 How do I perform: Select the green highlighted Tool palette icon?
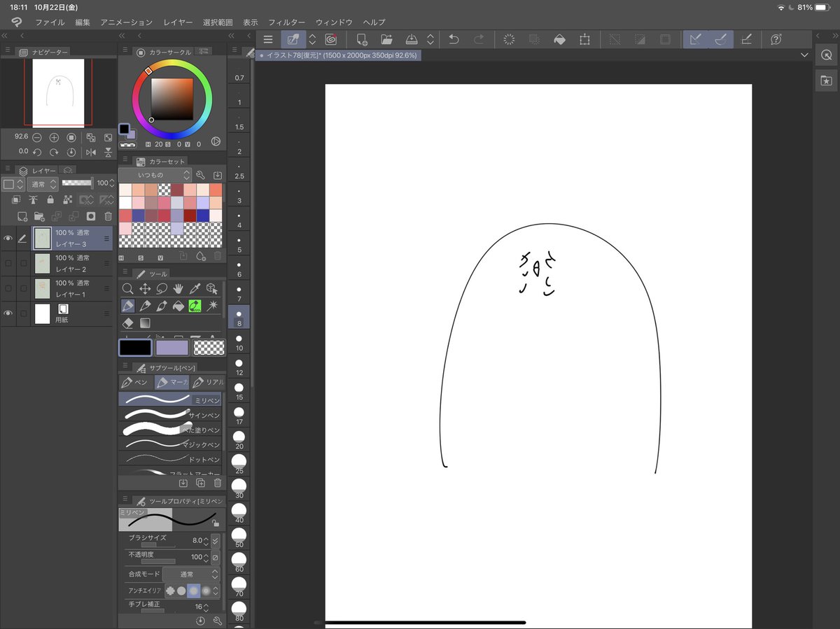coord(195,306)
